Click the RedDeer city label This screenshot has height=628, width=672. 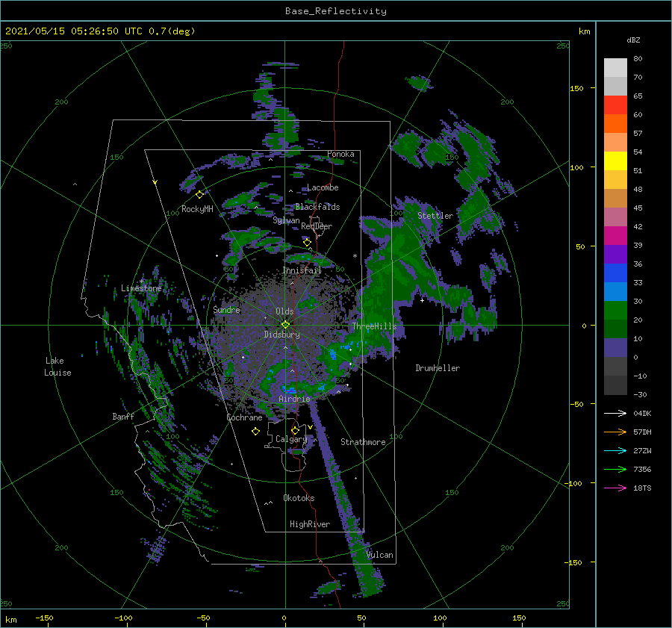pos(317,226)
